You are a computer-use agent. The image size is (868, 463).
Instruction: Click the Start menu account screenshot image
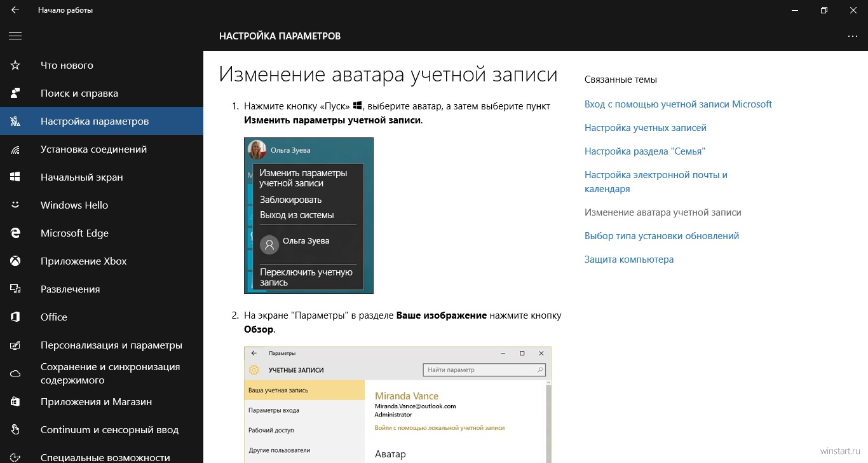pyautogui.click(x=309, y=216)
